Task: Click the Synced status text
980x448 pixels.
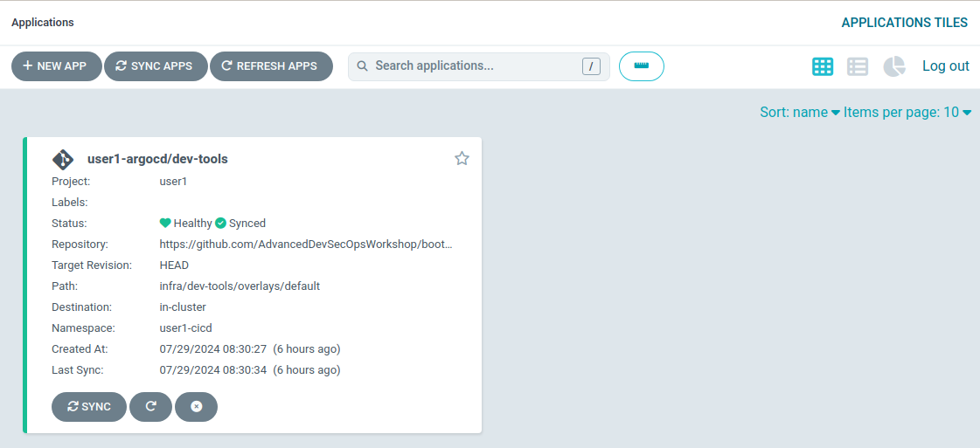Action: (x=247, y=223)
